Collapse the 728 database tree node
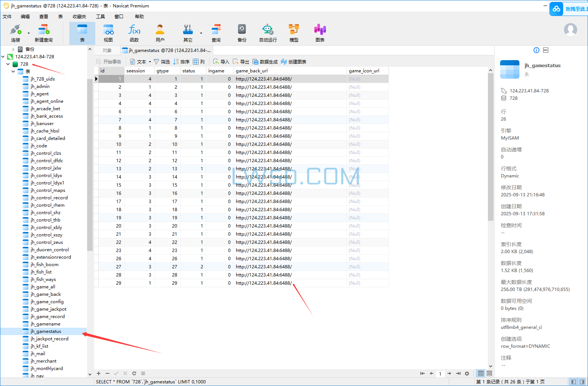 pos(8,64)
